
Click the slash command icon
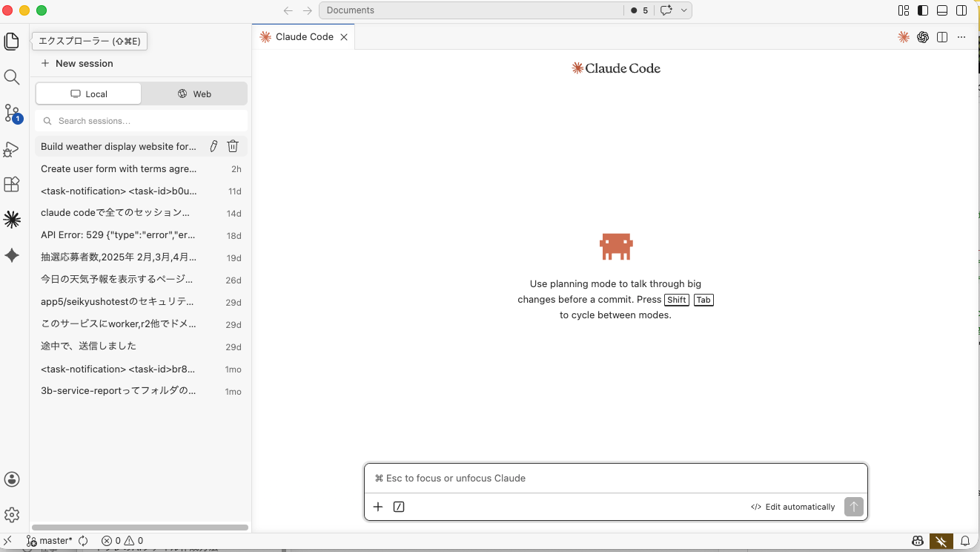(x=399, y=507)
